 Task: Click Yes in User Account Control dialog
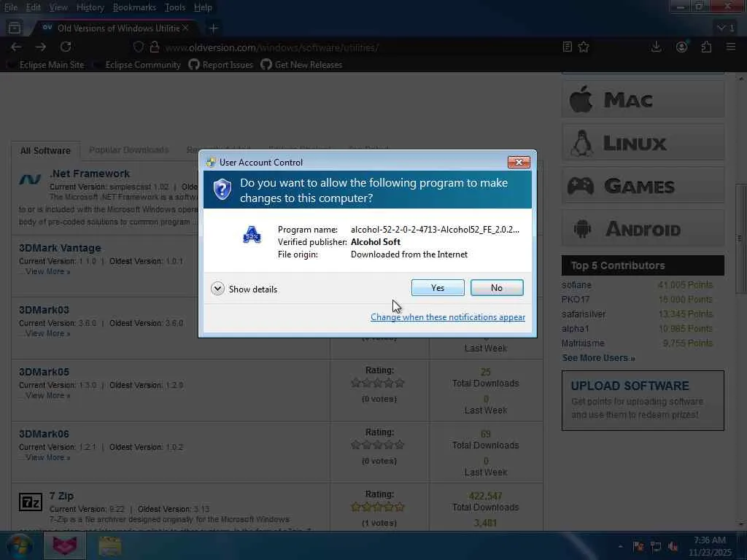click(438, 287)
